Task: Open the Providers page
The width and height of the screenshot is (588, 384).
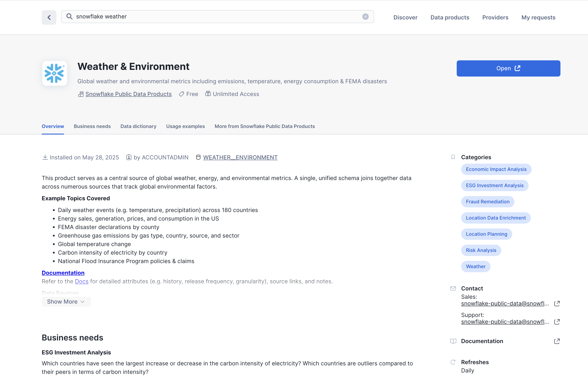Action: click(x=495, y=18)
